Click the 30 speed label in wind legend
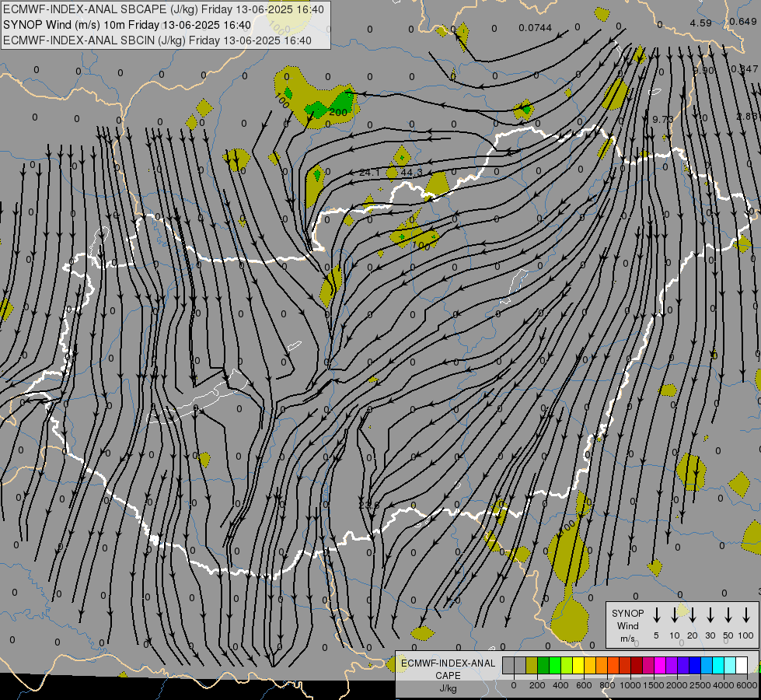Screen dimensions: 761x700 tap(710, 635)
